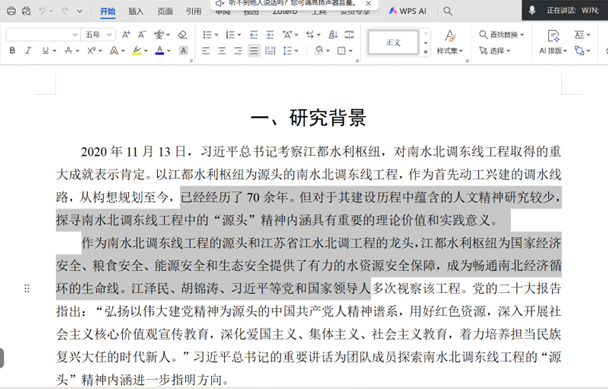Select the 正文 style in styles gallery
Screen dimensions: 608x389
[x=393, y=42]
